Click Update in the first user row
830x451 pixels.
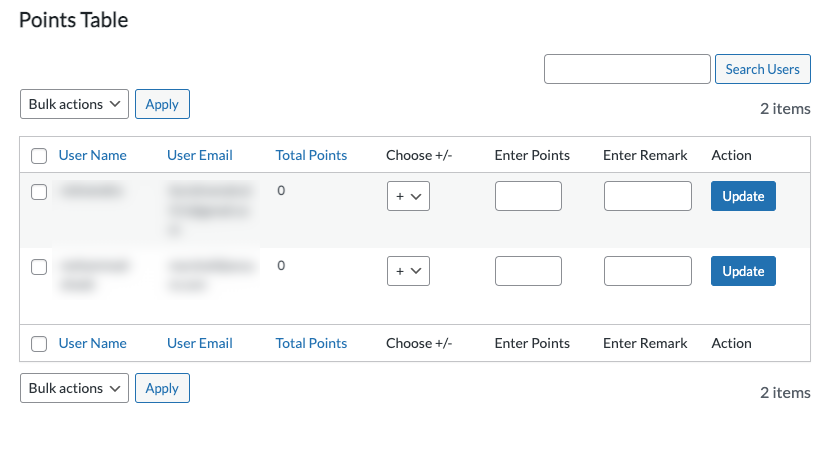coord(743,196)
